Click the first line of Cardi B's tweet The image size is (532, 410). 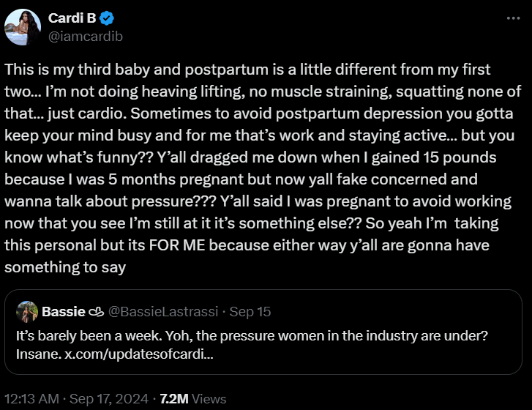coord(247,70)
